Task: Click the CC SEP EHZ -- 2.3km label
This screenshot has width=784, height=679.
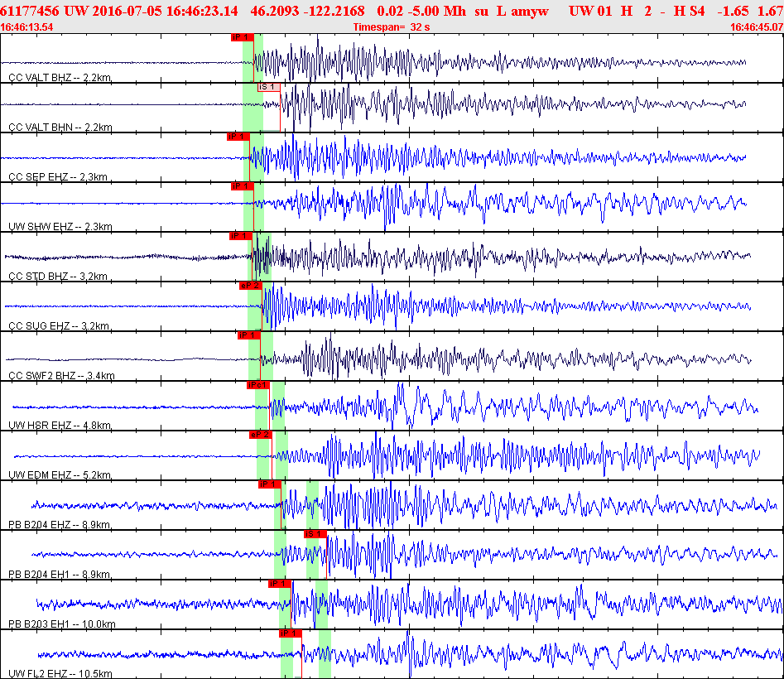Action: tap(58, 176)
